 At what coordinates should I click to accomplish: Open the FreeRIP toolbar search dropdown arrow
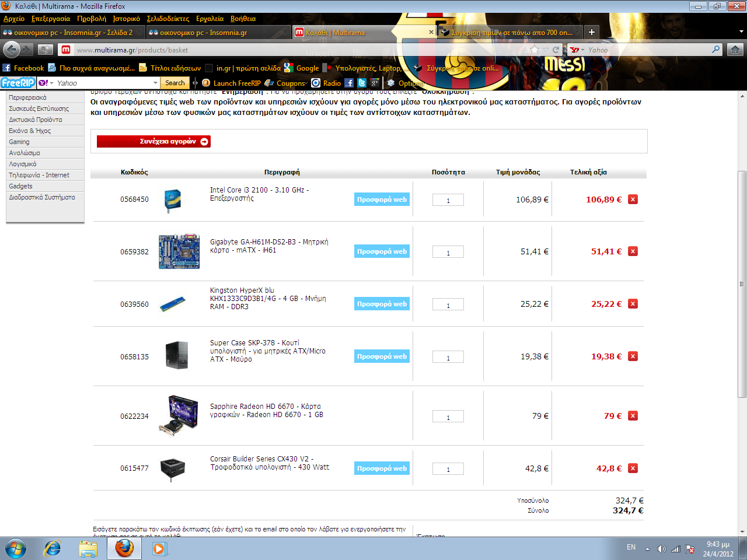click(155, 83)
